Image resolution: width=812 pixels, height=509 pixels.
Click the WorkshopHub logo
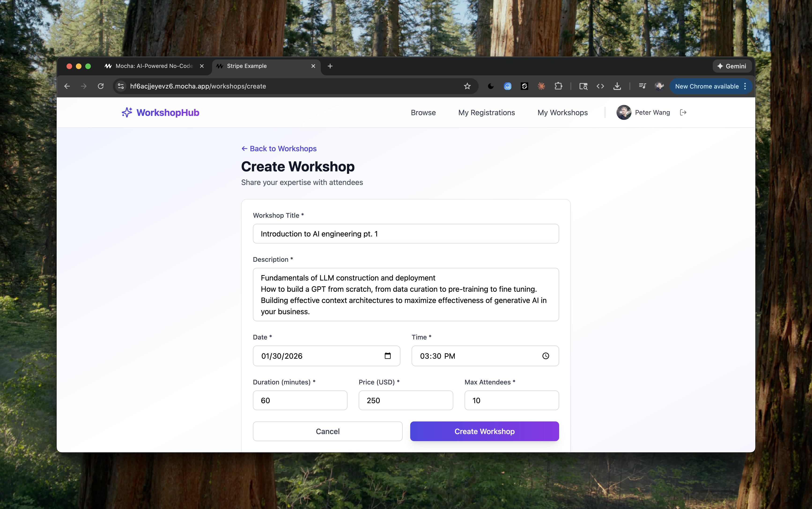click(161, 112)
